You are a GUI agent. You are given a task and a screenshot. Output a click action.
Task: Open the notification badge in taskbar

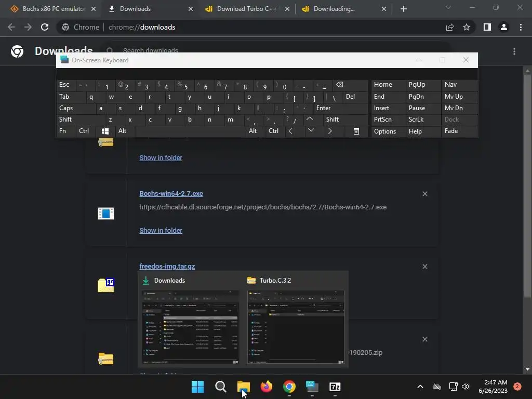[x=517, y=387]
